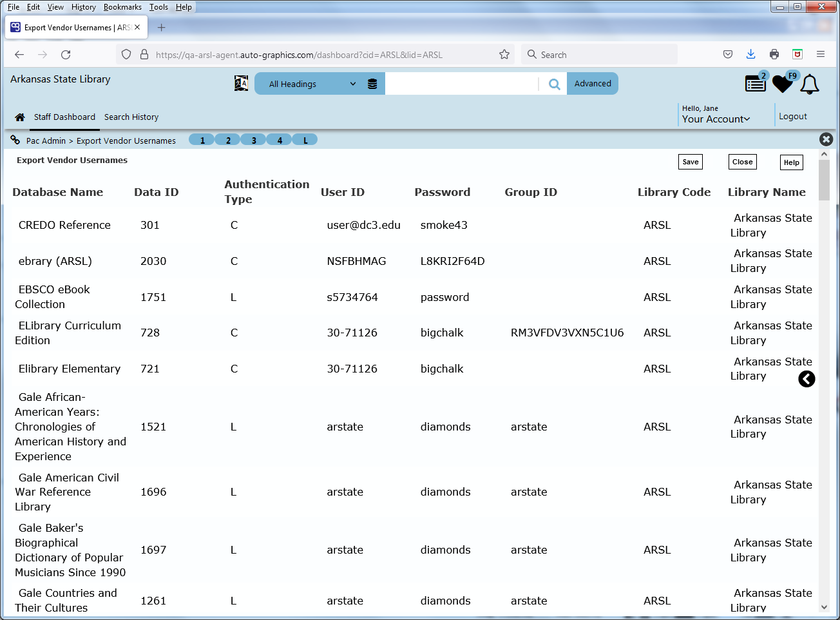This screenshot has width=840, height=620.
Task: Click the red extension icon in toolbar
Action: coord(797,55)
